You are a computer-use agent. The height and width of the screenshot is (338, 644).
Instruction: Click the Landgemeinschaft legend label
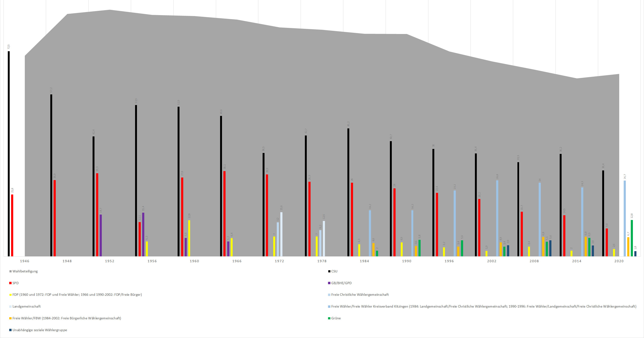click(x=26, y=307)
